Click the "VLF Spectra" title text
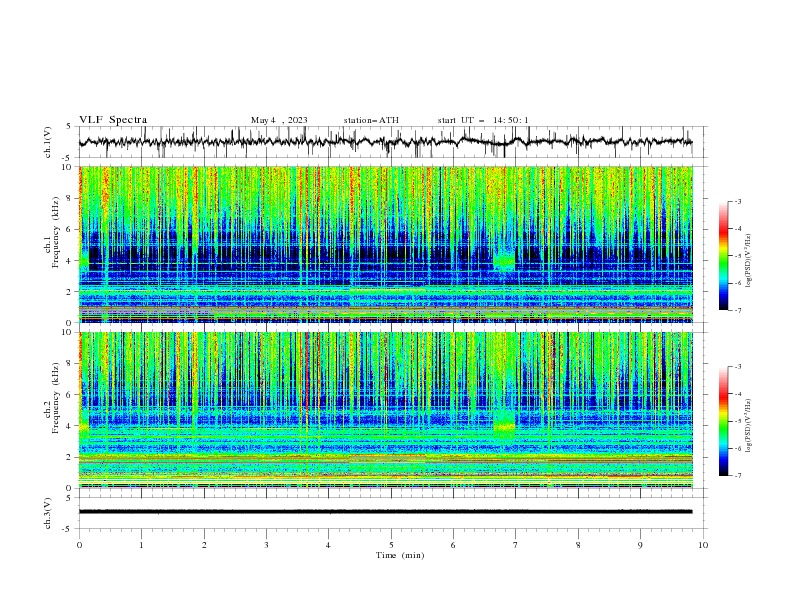This screenshot has height=612, width=792. [113, 120]
